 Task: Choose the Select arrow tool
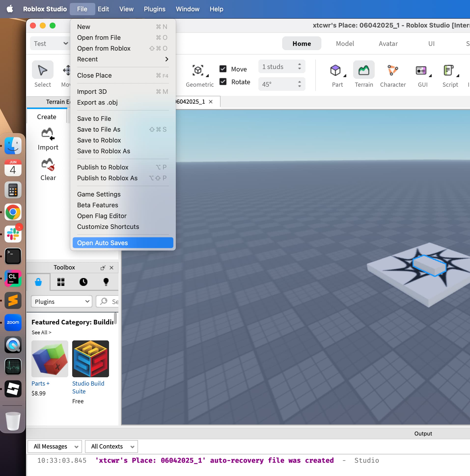[43, 70]
